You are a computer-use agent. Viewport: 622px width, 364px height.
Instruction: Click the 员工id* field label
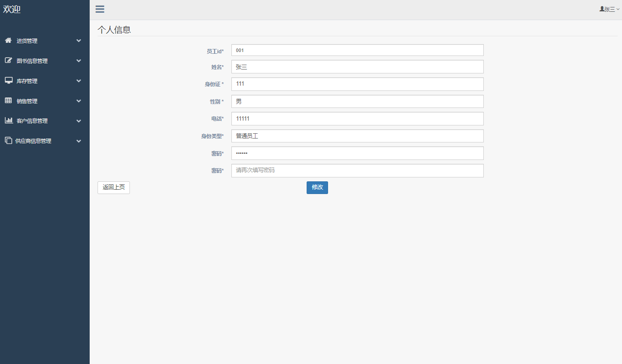pos(215,52)
